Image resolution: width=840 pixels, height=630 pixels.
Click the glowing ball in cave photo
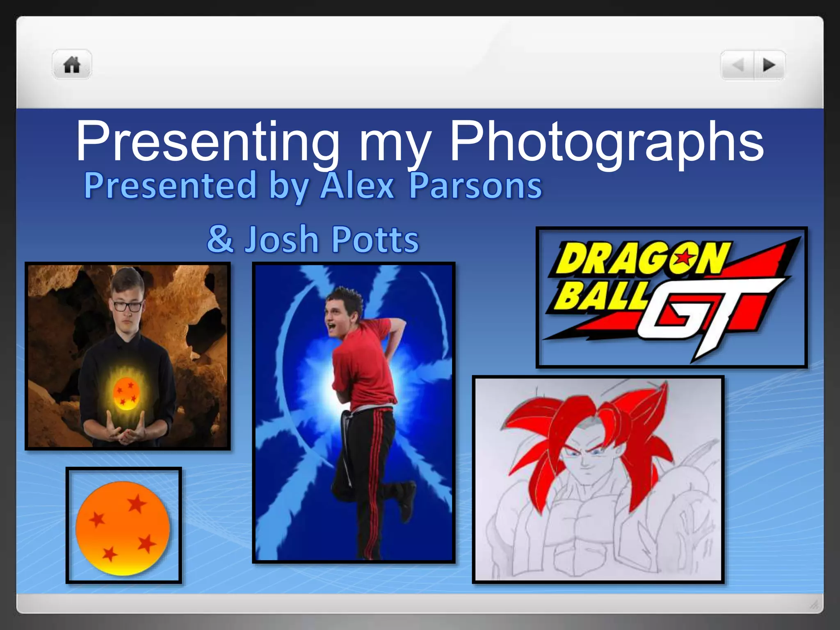pyautogui.click(x=126, y=393)
